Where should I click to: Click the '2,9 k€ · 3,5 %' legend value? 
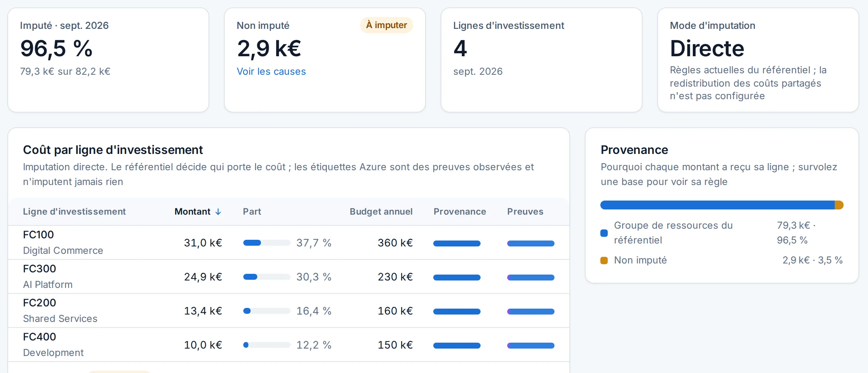coord(813,260)
